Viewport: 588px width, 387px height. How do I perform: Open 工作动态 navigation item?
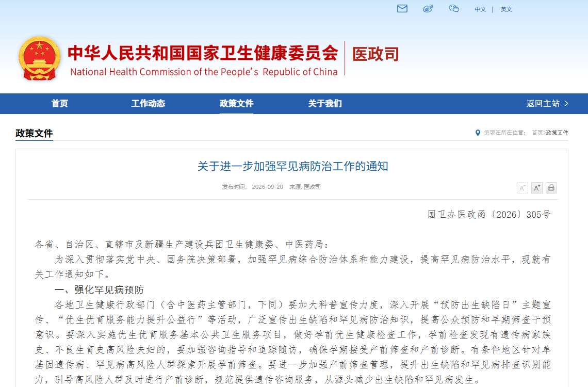point(148,104)
